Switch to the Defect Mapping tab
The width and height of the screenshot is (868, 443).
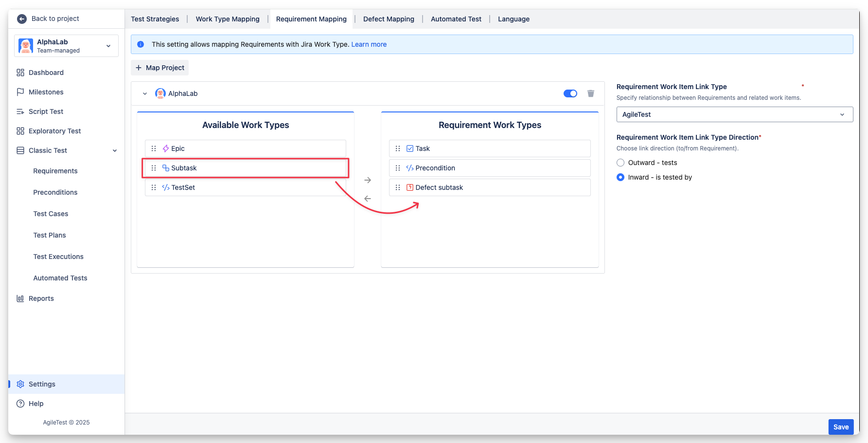pyautogui.click(x=389, y=19)
